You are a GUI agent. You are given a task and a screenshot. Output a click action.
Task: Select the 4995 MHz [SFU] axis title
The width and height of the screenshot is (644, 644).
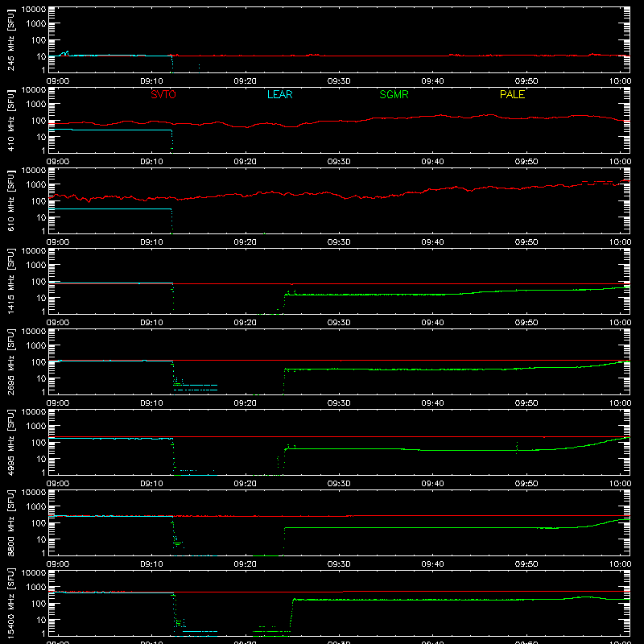coord(11,442)
